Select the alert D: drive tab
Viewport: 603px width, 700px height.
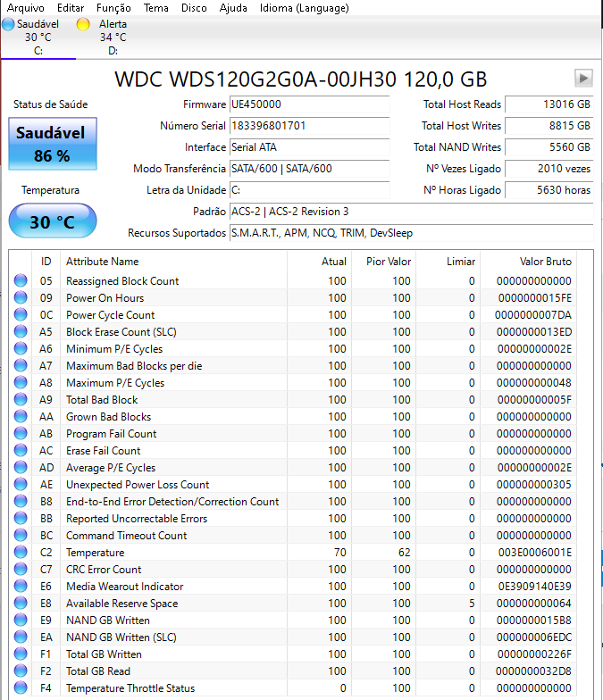[113, 37]
